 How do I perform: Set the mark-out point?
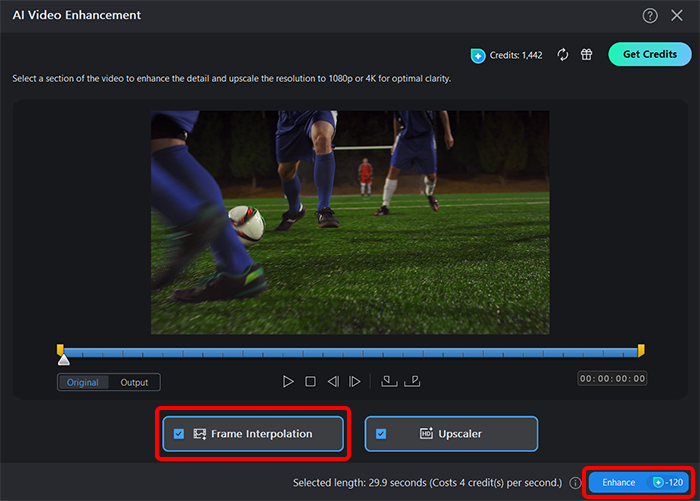(x=412, y=381)
